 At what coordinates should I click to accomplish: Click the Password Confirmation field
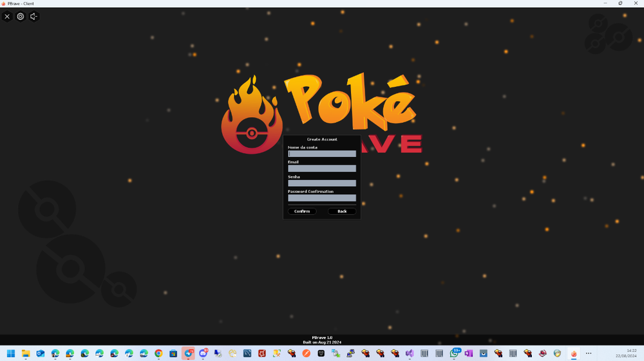[322, 198]
